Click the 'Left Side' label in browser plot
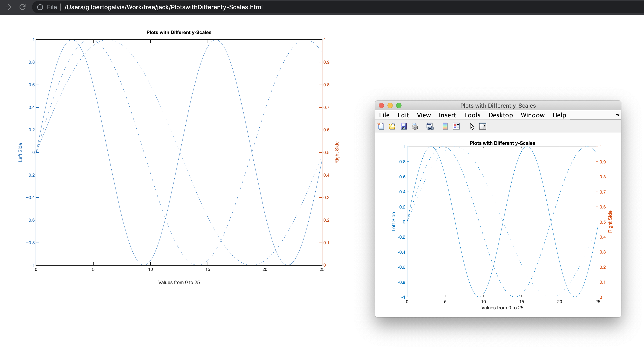Image resolution: width=644 pixels, height=359 pixels. (x=20, y=152)
